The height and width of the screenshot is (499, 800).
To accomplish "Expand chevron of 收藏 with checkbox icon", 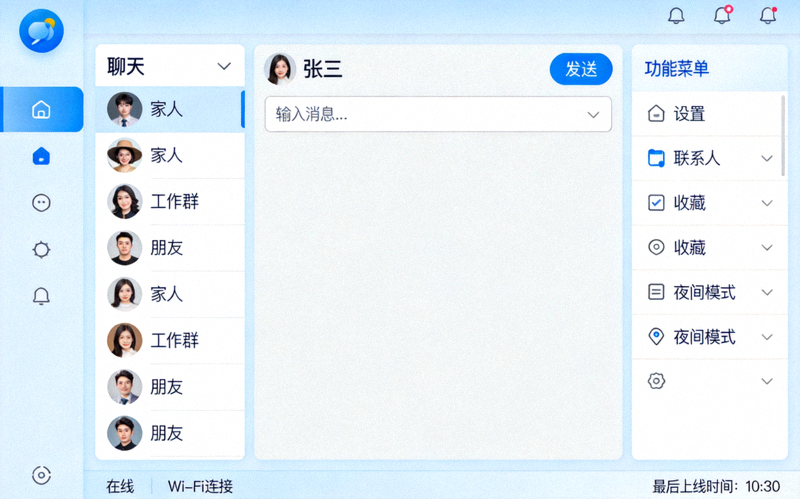I will (x=767, y=203).
